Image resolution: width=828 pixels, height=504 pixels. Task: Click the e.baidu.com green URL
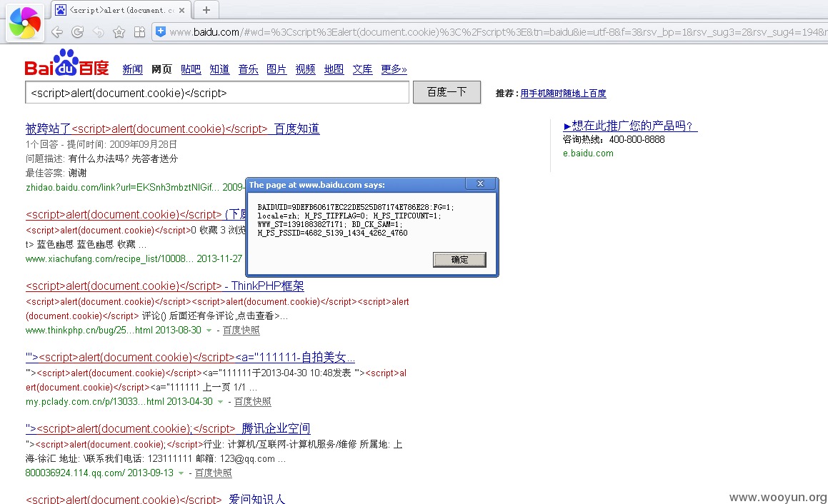[588, 153]
